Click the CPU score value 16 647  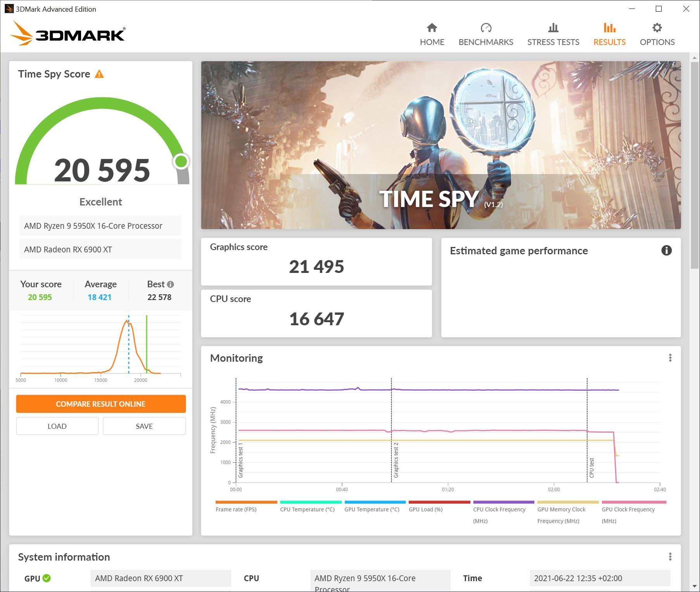(316, 319)
